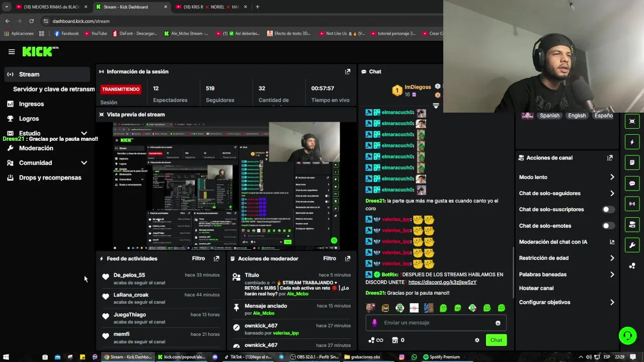Click the screen capture icon atop right sidebar
The width and height of the screenshot is (644, 362).
632,121
